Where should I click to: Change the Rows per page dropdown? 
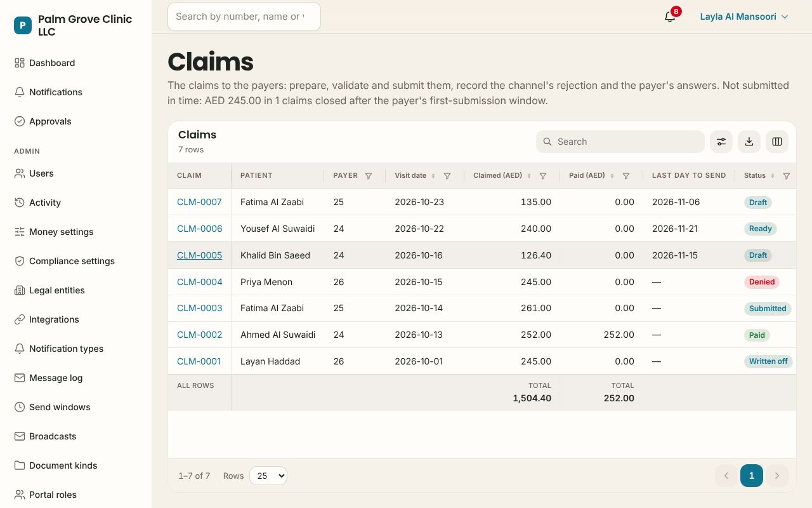268,476
